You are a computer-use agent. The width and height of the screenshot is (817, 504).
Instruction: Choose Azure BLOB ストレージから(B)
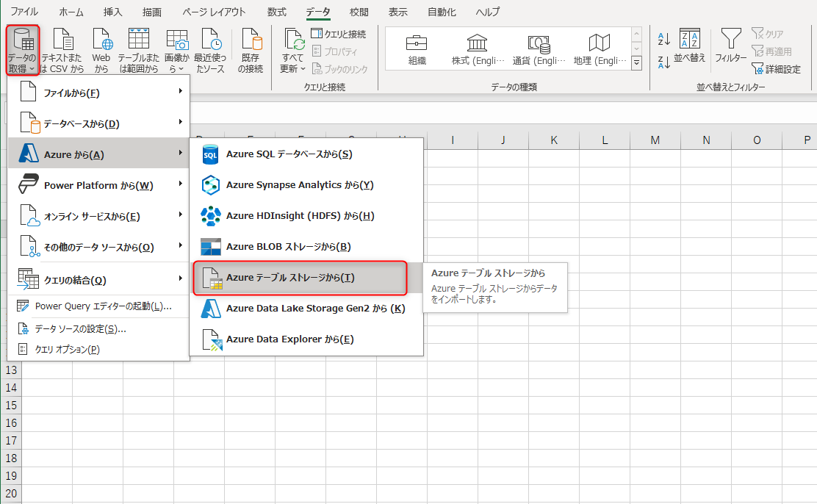pyautogui.click(x=306, y=247)
